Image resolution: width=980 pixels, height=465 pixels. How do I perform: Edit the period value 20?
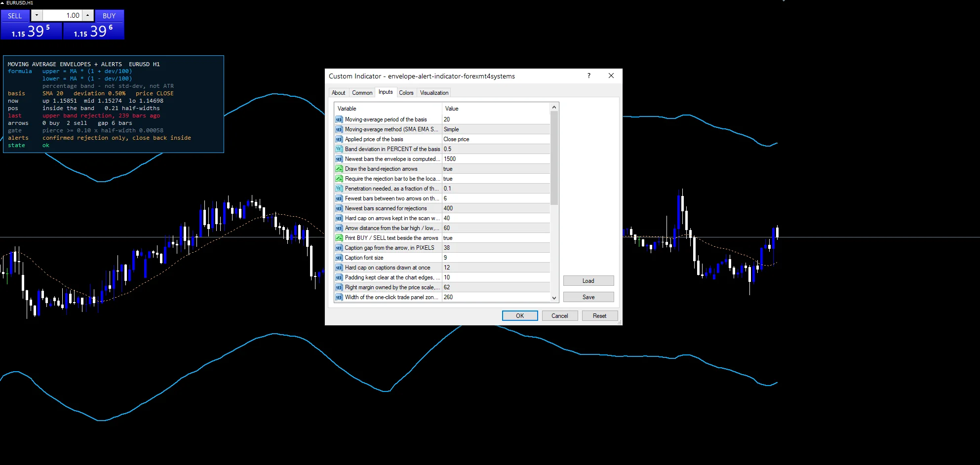496,119
